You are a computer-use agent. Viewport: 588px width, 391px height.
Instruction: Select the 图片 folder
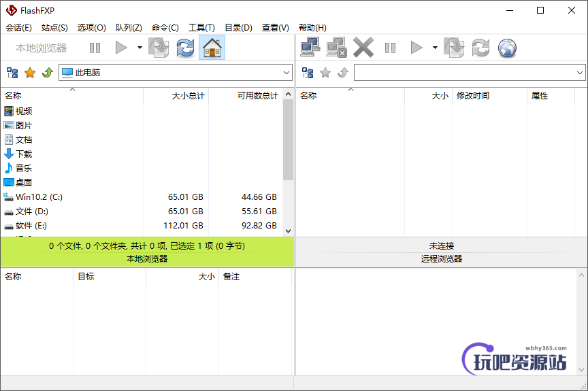(18, 126)
